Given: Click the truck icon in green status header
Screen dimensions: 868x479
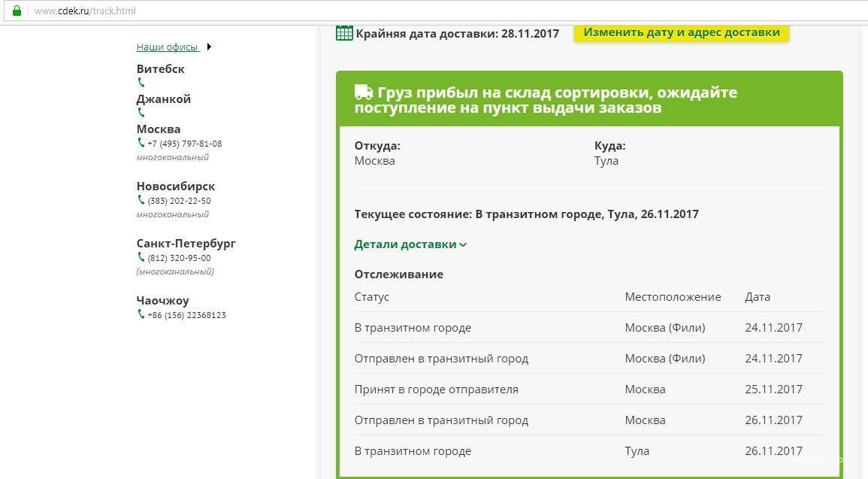Looking at the screenshot, I should (x=364, y=92).
